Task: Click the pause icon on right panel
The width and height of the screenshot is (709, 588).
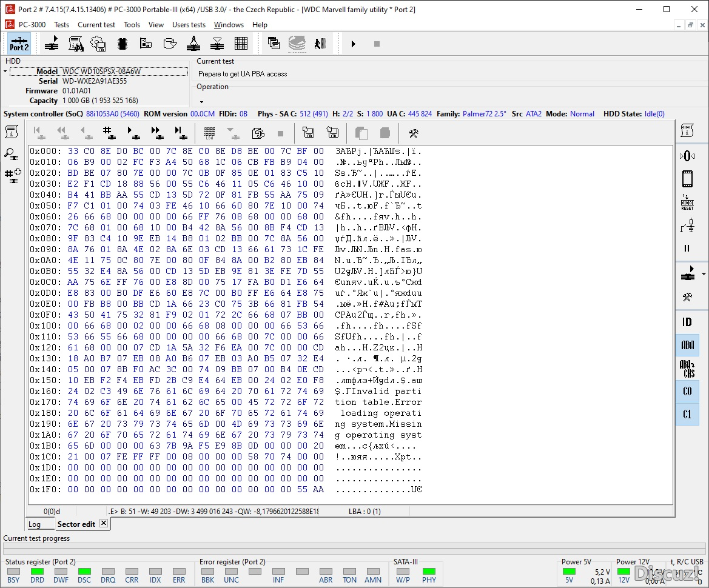Action: click(x=687, y=248)
